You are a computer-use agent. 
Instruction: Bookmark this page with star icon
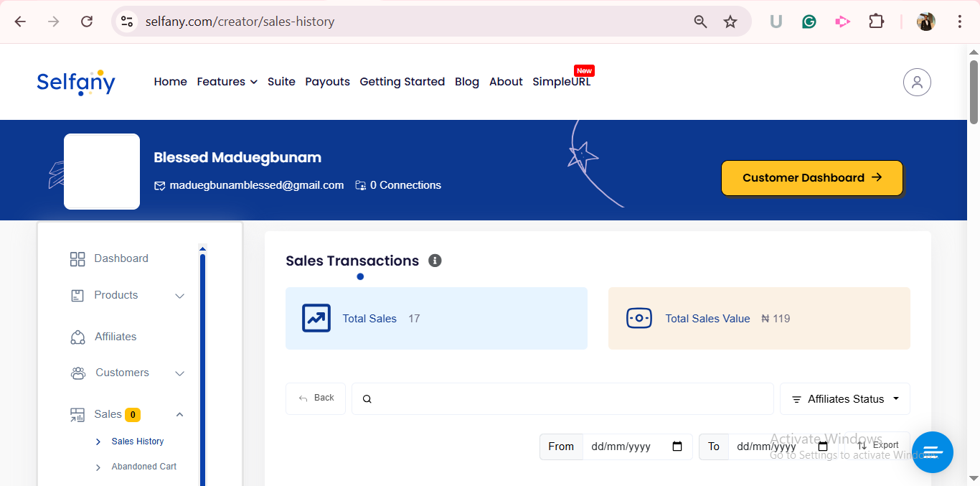(730, 22)
